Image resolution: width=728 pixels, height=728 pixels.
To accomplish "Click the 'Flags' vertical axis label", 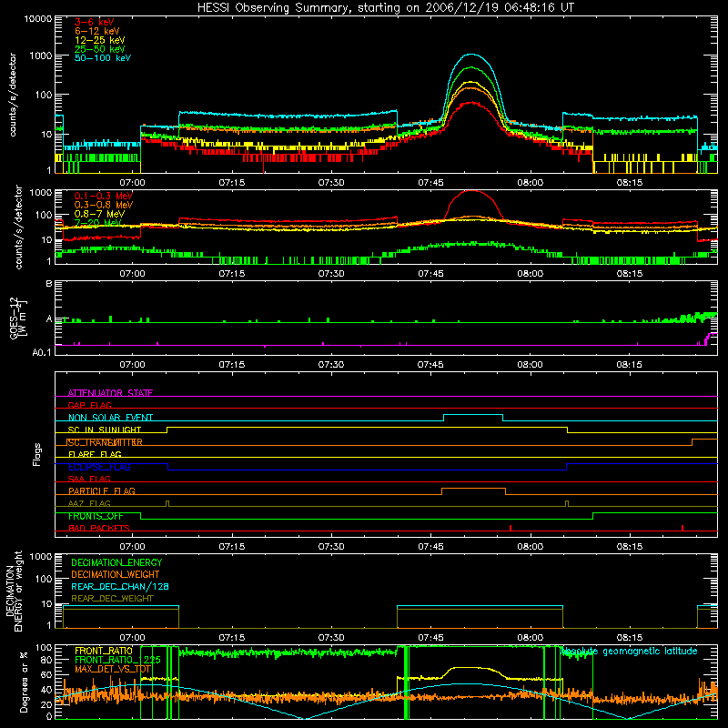I will pos(37,454).
